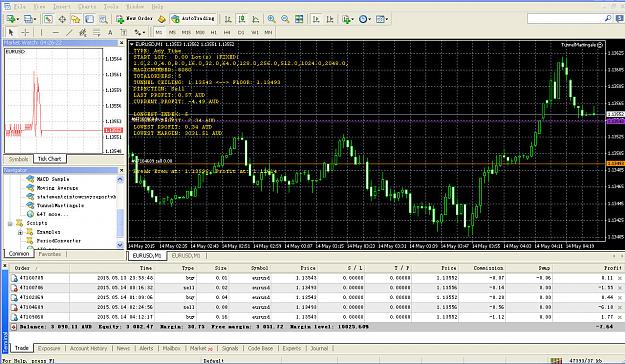Open the Arrows objects dropdown
This screenshot has width=625, height=364.
tap(139, 32)
